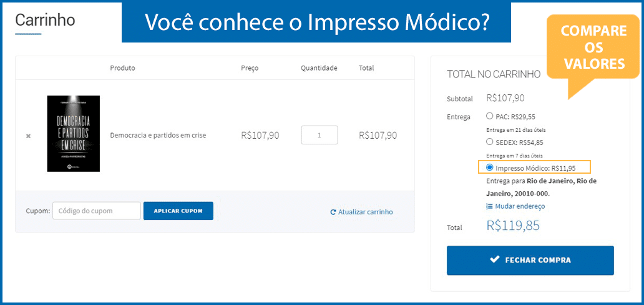Click the refresh icon beside Atualizar carrinho
644x305 pixels.
point(333,212)
